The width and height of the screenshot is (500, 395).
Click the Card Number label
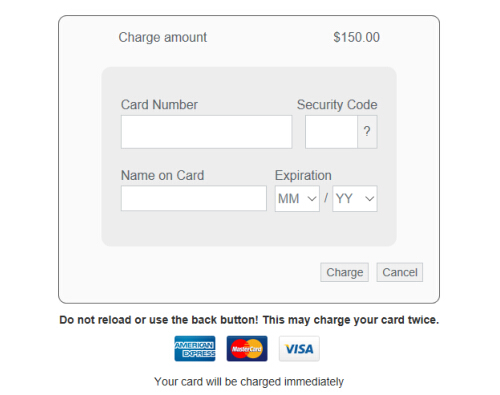coord(159,105)
